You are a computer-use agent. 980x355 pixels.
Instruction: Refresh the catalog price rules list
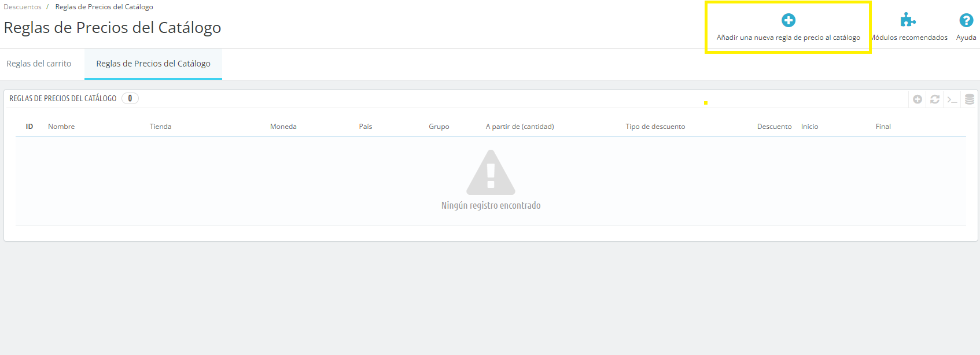935,99
